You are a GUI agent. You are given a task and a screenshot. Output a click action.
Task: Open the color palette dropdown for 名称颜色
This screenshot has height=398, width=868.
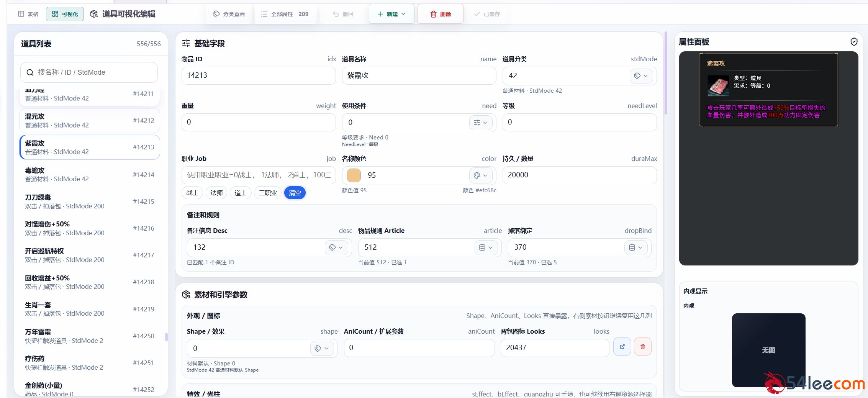480,175
